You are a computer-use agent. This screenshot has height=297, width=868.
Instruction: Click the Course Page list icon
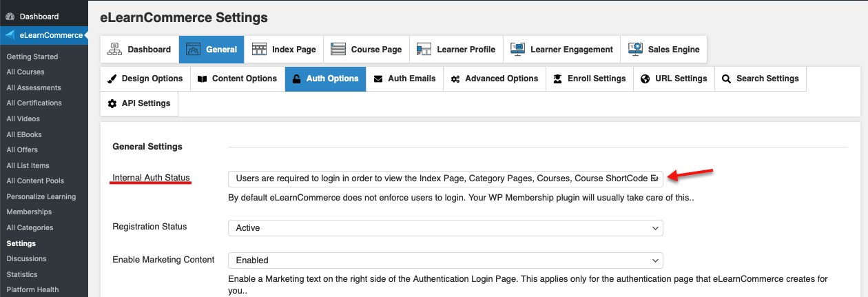(338, 49)
